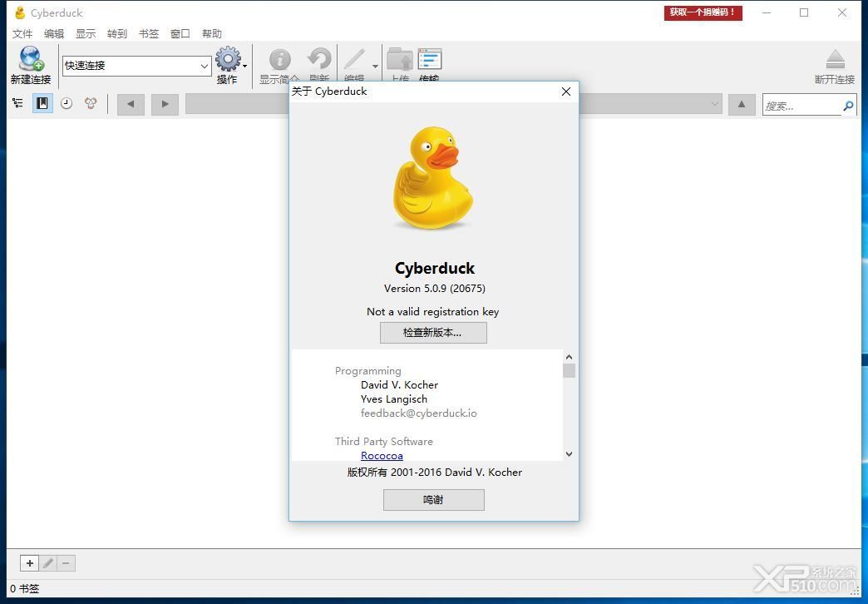The height and width of the screenshot is (604, 868).
Task: Go up to the parent folder arrow
Action: coord(742,104)
